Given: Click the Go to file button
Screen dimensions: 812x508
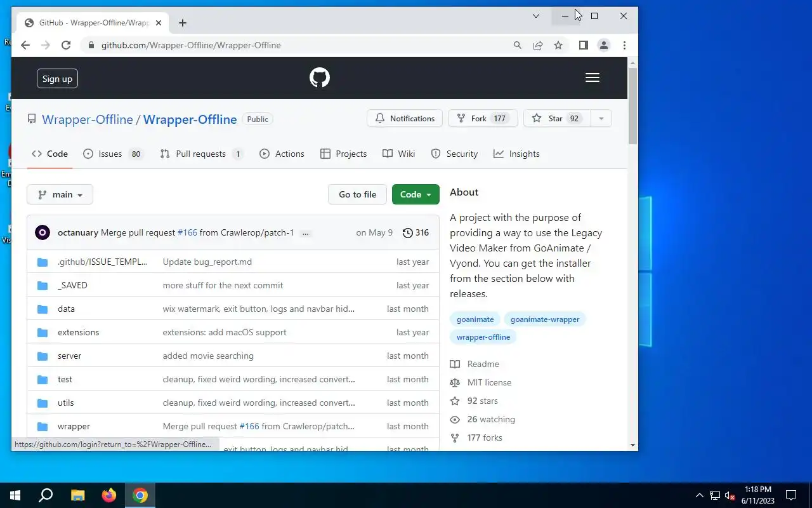Looking at the screenshot, I should (x=357, y=194).
